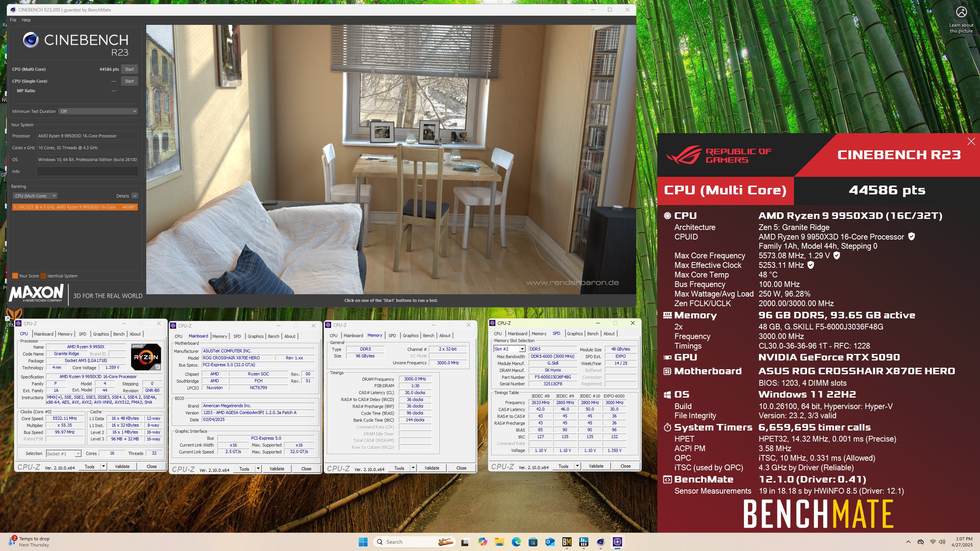Open Microsoft Edge from the taskbar
This screenshot has height=551, width=980.
click(x=516, y=542)
